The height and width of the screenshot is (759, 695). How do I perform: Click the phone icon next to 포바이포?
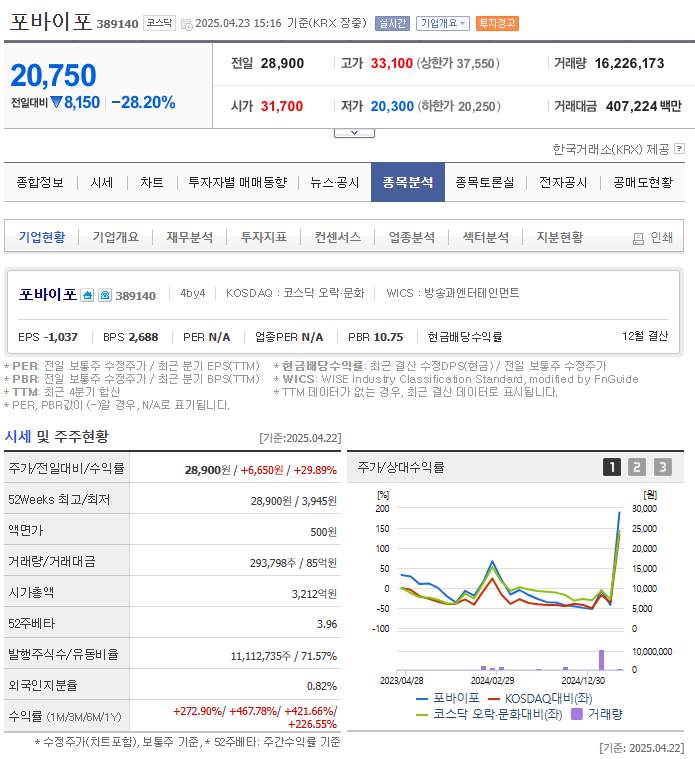105,295
